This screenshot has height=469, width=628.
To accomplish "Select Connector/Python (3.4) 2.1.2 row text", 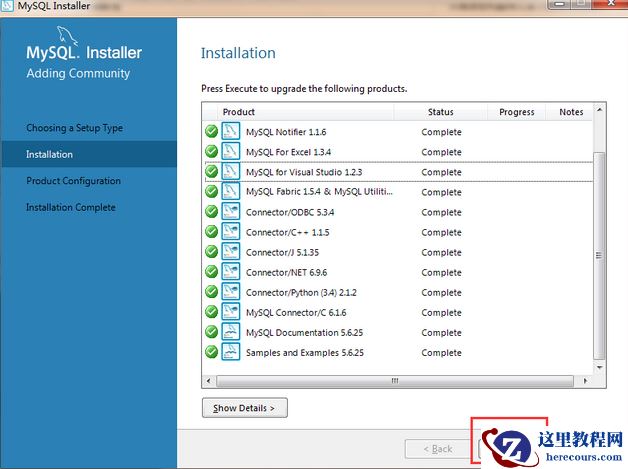I will (x=301, y=292).
